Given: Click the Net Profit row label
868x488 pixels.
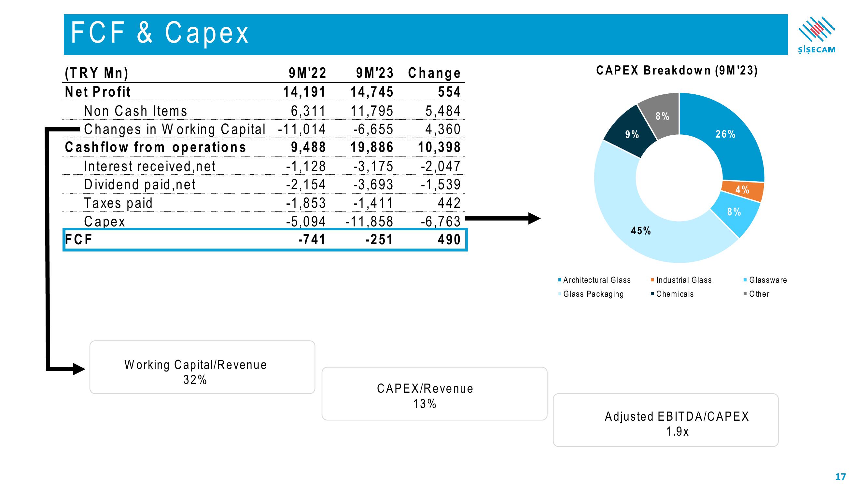Looking at the screenshot, I should pyautogui.click(x=98, y=92).
